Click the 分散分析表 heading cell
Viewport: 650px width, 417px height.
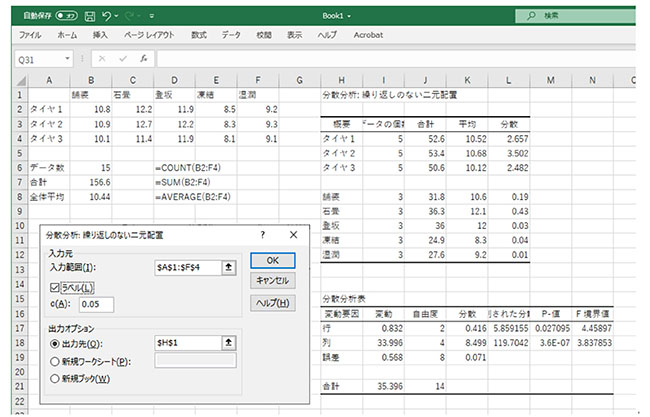344,299
